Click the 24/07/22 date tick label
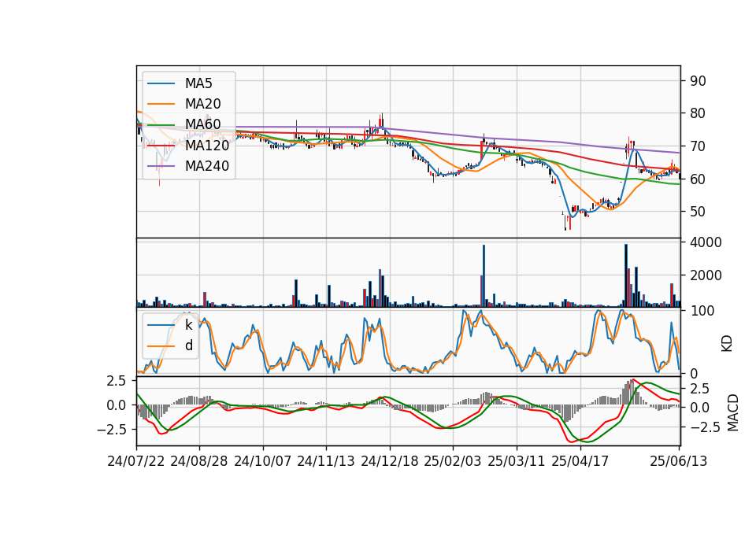The height and width of the screenshot is (543, 756). click(x=136, y=461)
